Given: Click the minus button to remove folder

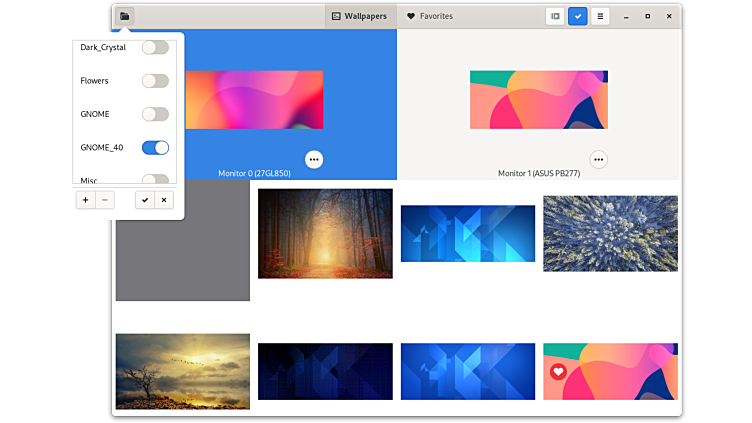Looking at the screenshot, I should coord(105,200).
